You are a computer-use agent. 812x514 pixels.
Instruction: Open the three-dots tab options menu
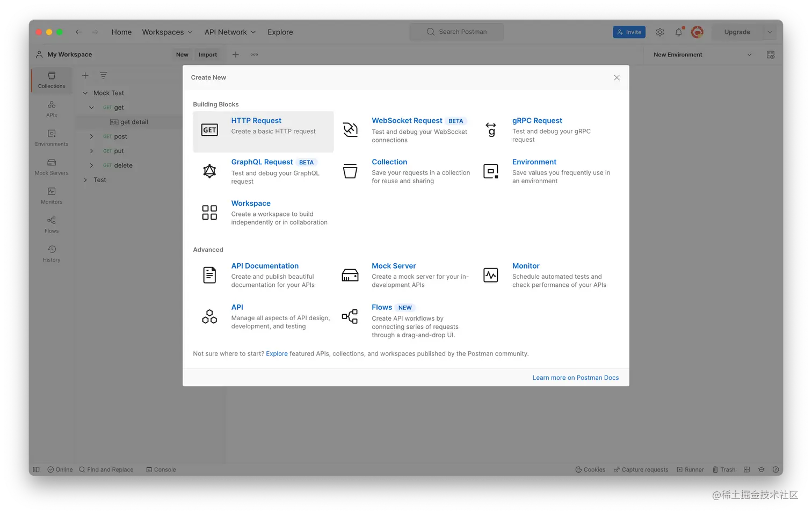tap(255, 55)
